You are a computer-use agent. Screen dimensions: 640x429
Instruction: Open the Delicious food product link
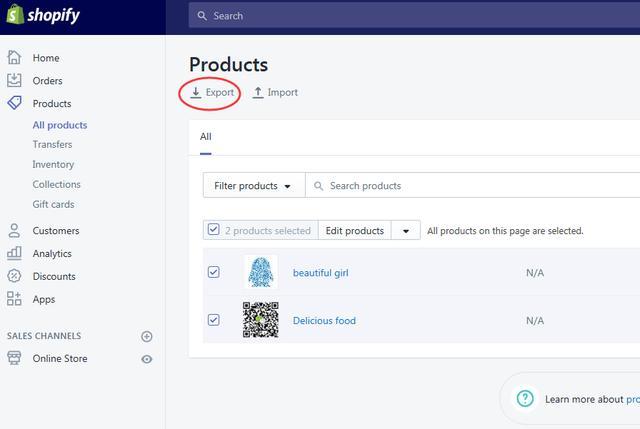pyautogui.click(x=324, y=321)
